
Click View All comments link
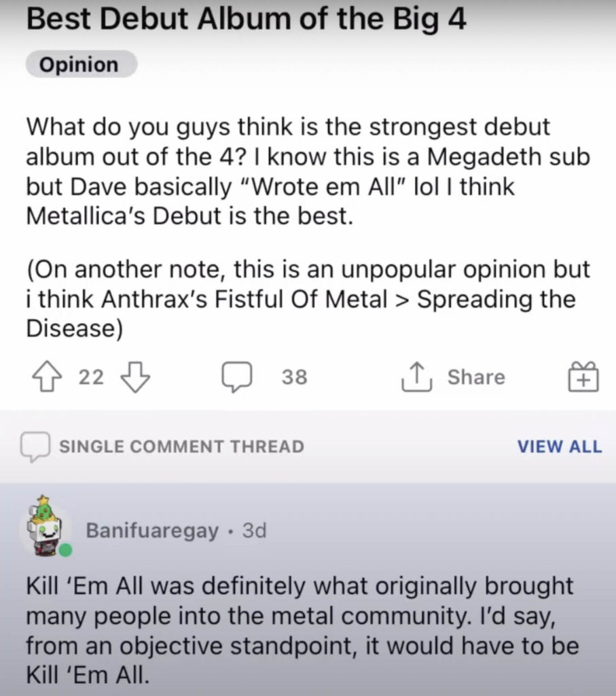pyautogui.click(x=559, y=446)
